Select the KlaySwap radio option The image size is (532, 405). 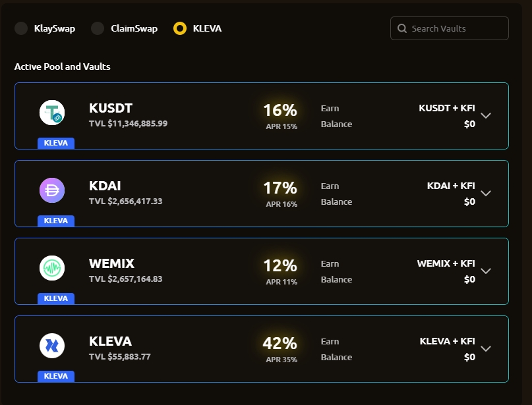(x=21, y=28)
